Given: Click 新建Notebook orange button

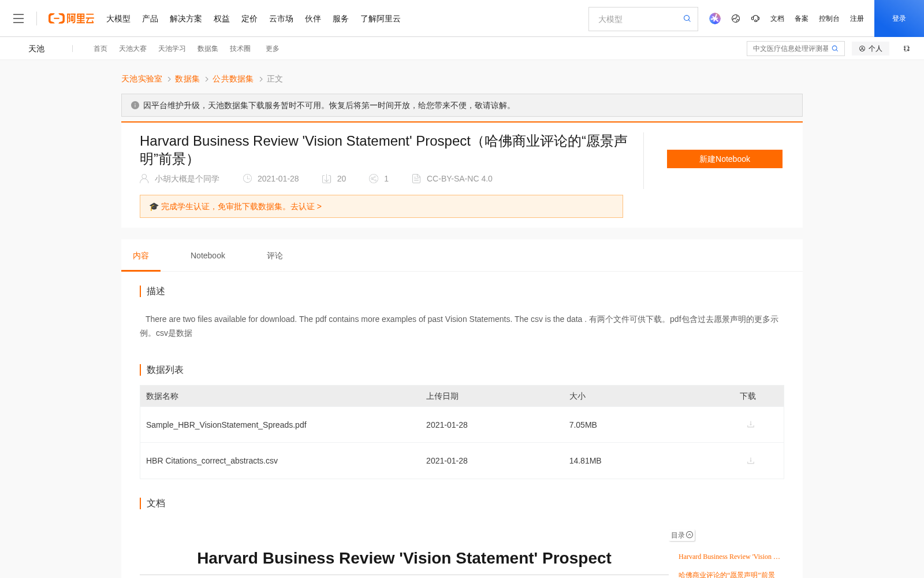Looking at the screenshot, I should click(x=725, y=159).
